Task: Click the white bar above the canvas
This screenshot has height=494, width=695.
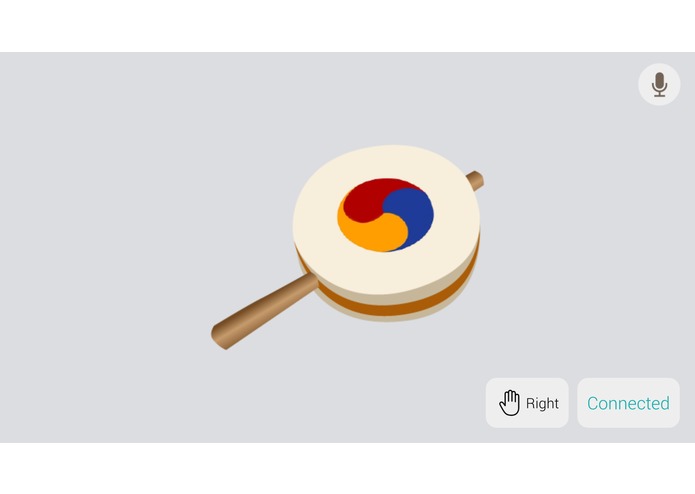Action: pyautogui.click(x=348, y=26)
